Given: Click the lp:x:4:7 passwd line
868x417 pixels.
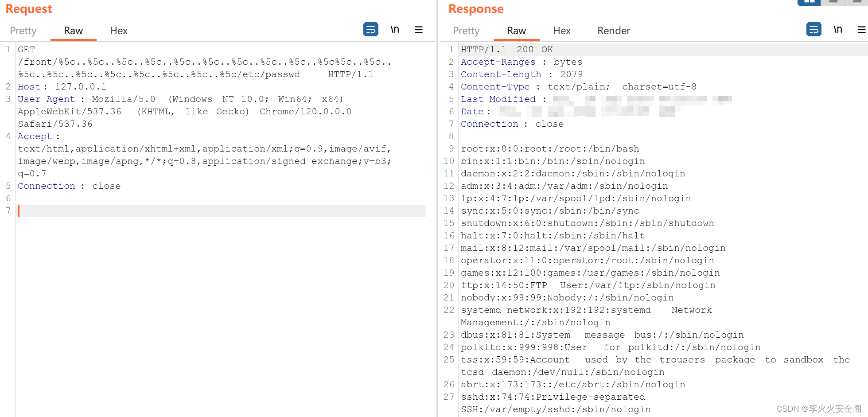Looking at the screenshot, I should coord(576,199).
